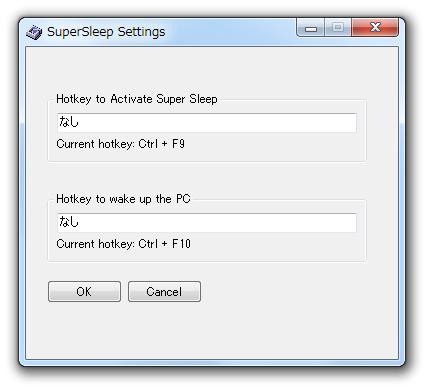Minimize the SuperSleep Settings window
Image resolution: width=428 pixels, height=389 pixels.
click(310, 28)
